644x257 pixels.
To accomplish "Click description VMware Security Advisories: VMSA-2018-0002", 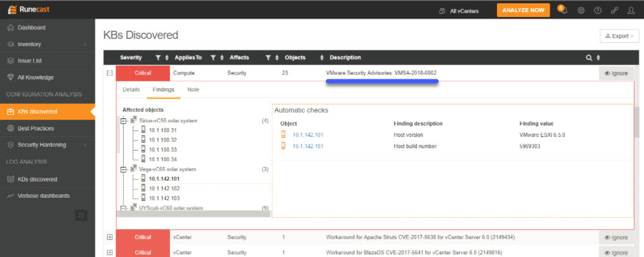I will coord(381,73).
